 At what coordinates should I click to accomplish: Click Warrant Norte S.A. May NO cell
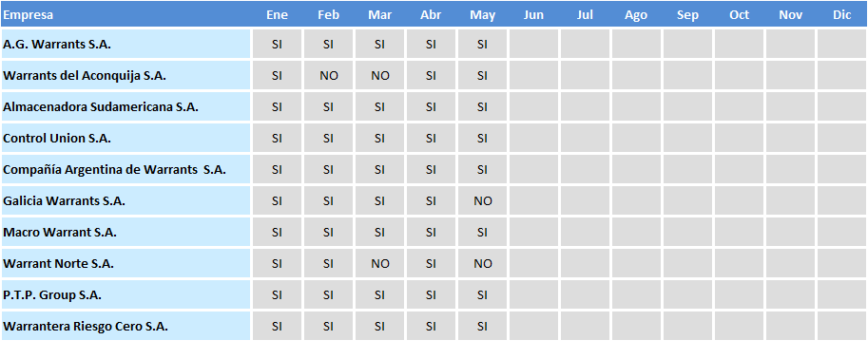(482, 264)
